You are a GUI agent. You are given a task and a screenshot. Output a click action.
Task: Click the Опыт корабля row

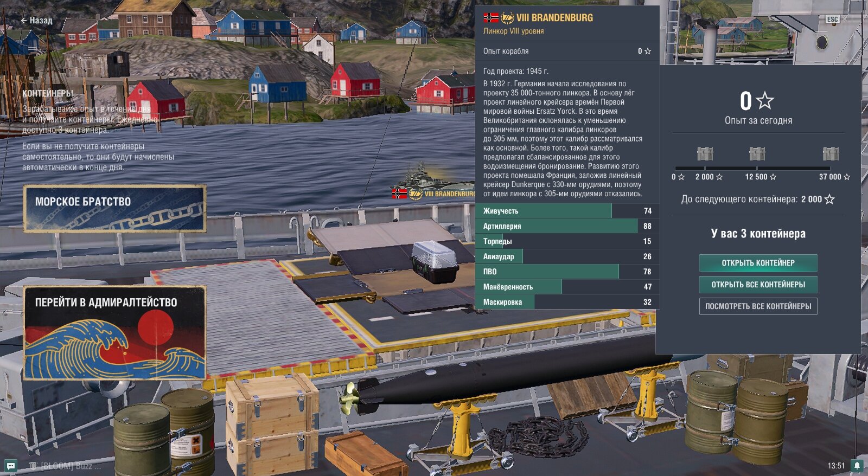(x=567, y=51)
